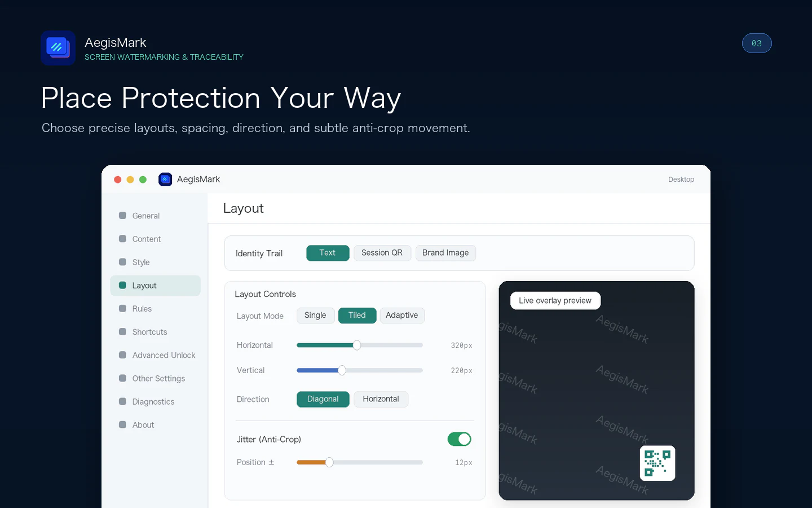The width and height of the screenshot is (812, 508).
Task: Choose Brand Image identity trail
Action: (445, 253)
